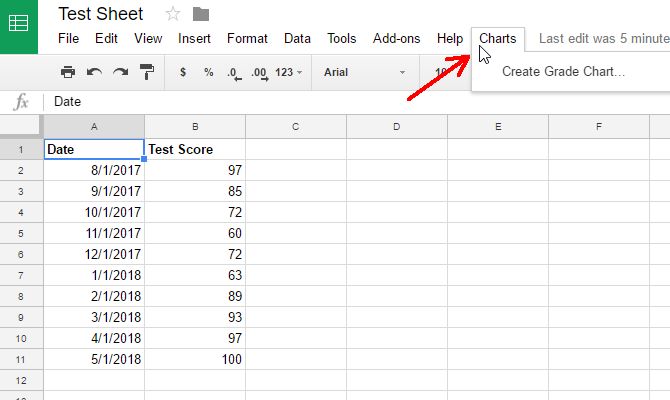Increase decimal places icon
670x400 pixels.
point(260,73)
